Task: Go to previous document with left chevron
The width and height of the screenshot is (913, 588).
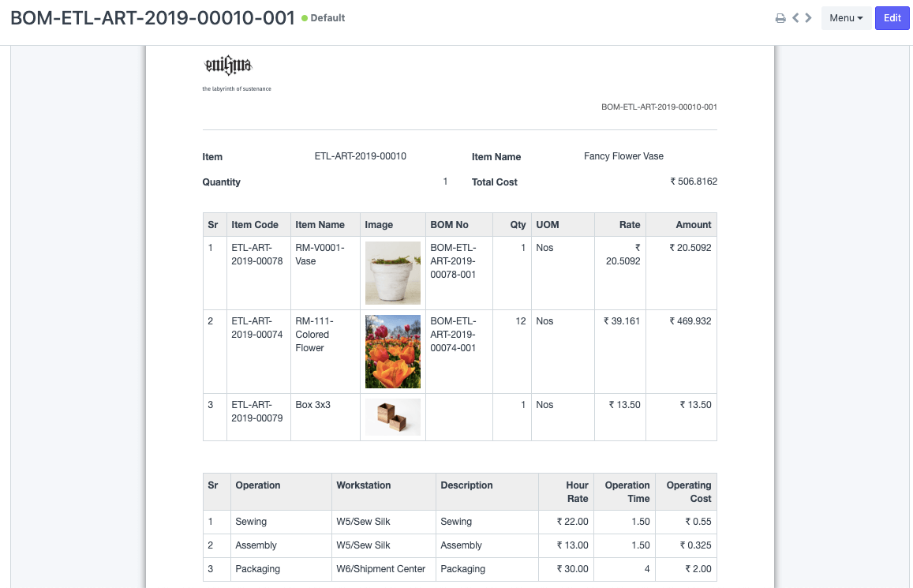Action: [x=795, y=17]
